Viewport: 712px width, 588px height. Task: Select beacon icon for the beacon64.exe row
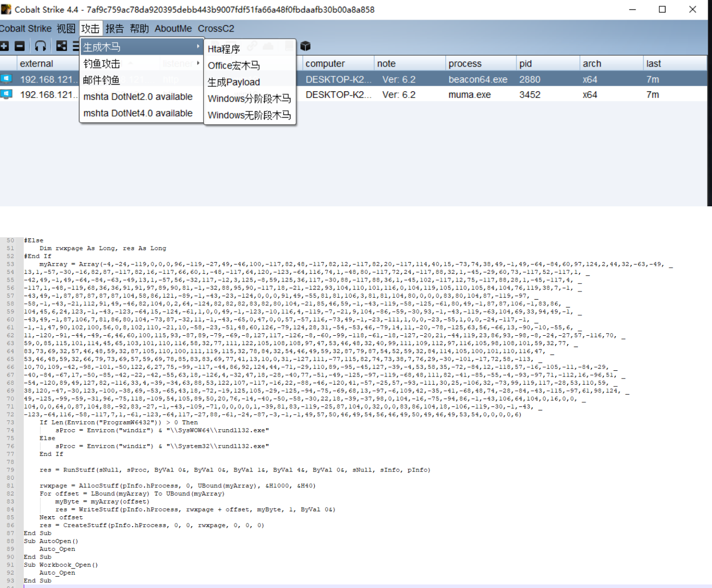point(6,79)
